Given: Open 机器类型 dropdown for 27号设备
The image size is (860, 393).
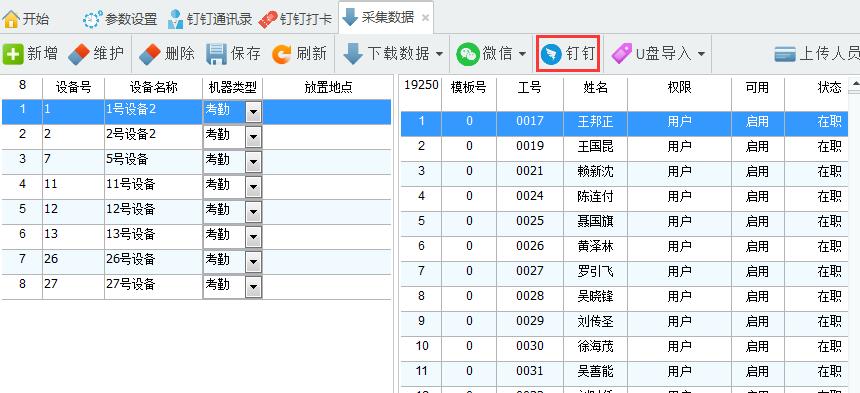Looking at the screenshot, I should (x=253, y=287).
